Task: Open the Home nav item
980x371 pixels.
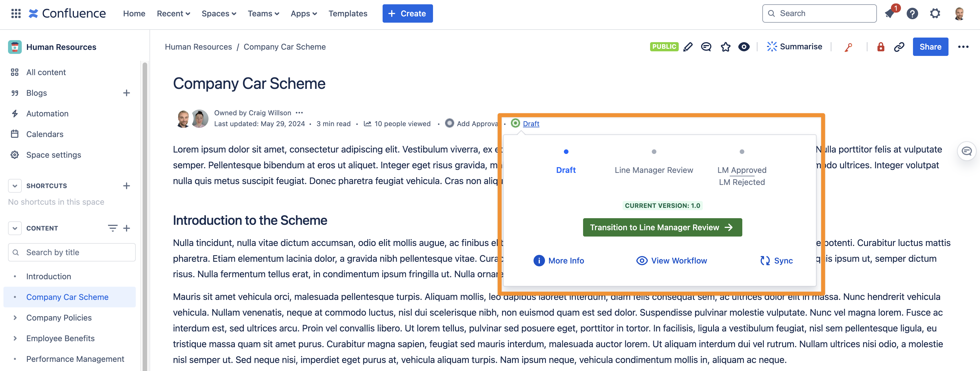Action: [x=134, y=14]
